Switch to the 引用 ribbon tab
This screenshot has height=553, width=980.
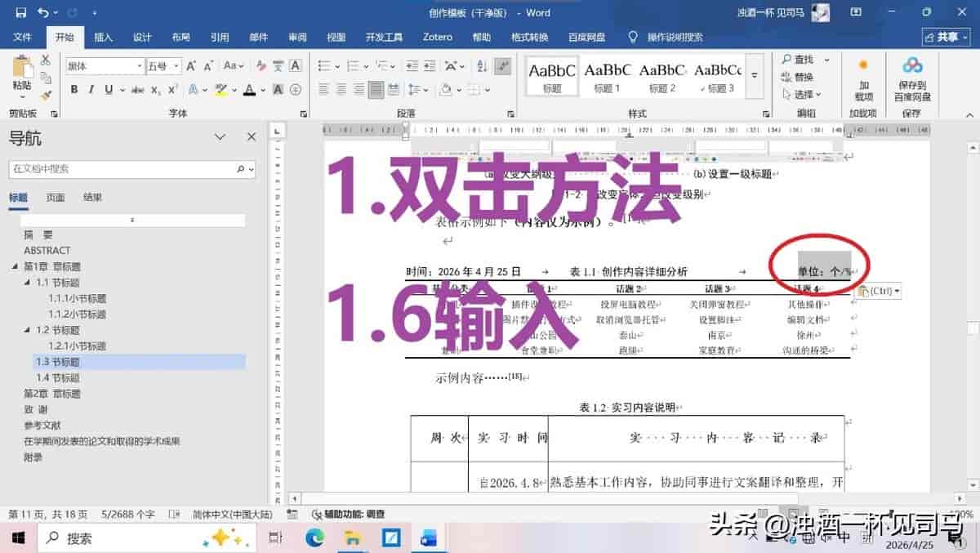[x=220, y=37]
